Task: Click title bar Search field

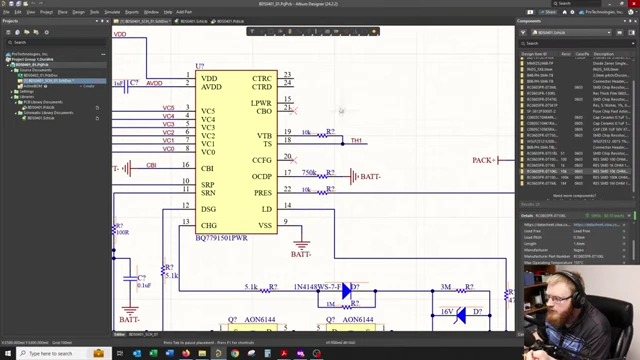Action: coord(576,3)
